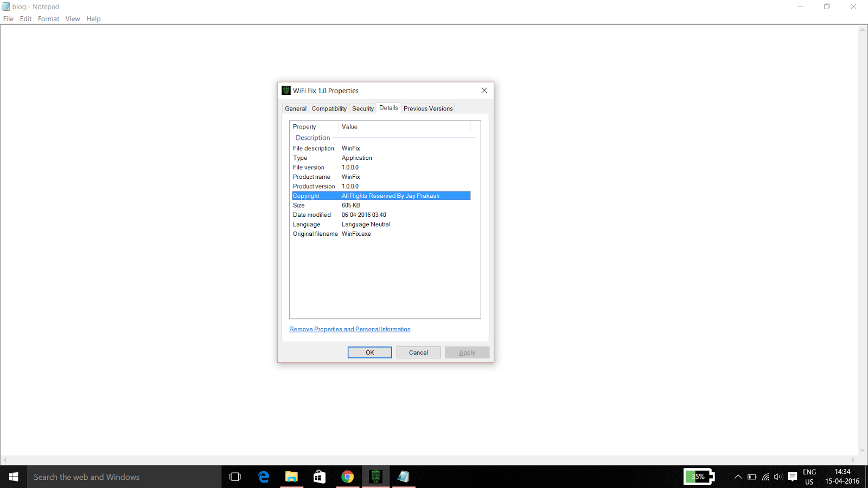Image resolution: width=868 pixels, height=488 pixels.
Task: Minimize the Notepad window
Action: pos(801,7)
